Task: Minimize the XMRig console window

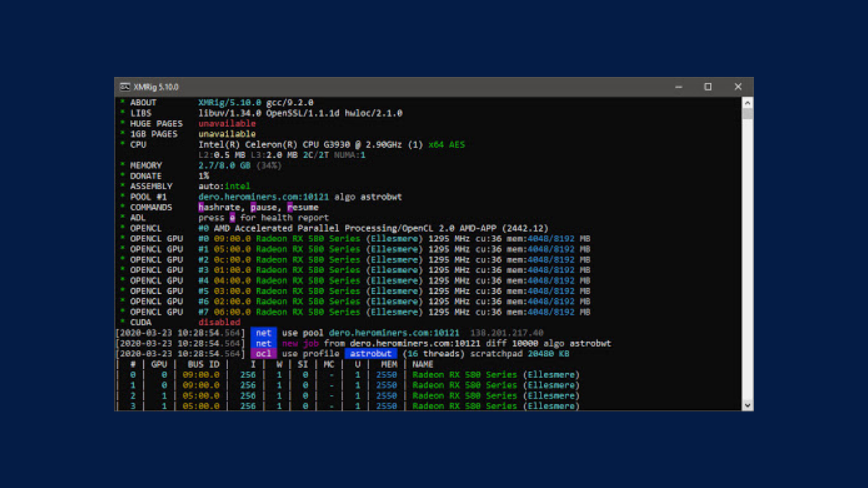Action: pyautogui.click(x=679, y=87)
